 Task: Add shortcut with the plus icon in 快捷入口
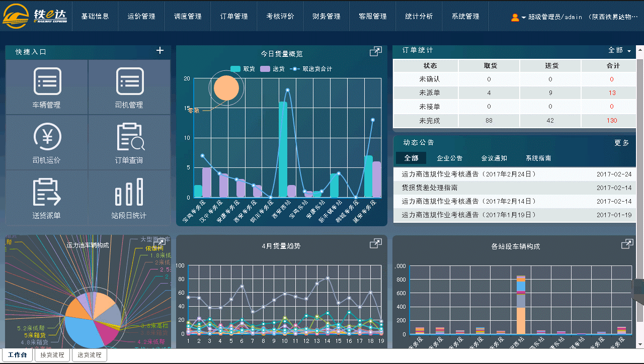[160, 51]
